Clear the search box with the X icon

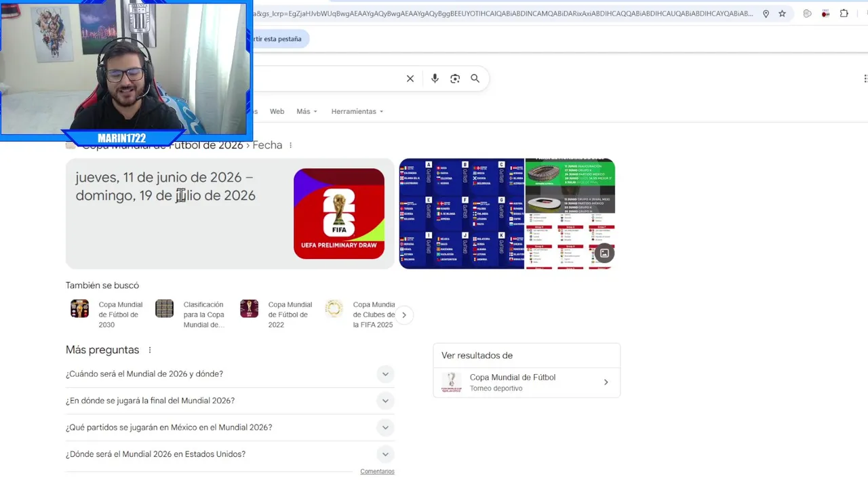410,79
